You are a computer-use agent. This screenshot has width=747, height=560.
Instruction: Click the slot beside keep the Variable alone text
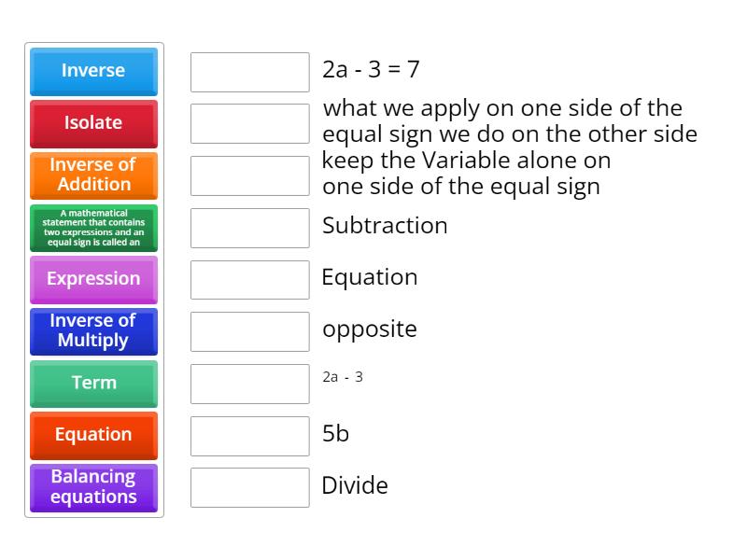coord(249,175)
